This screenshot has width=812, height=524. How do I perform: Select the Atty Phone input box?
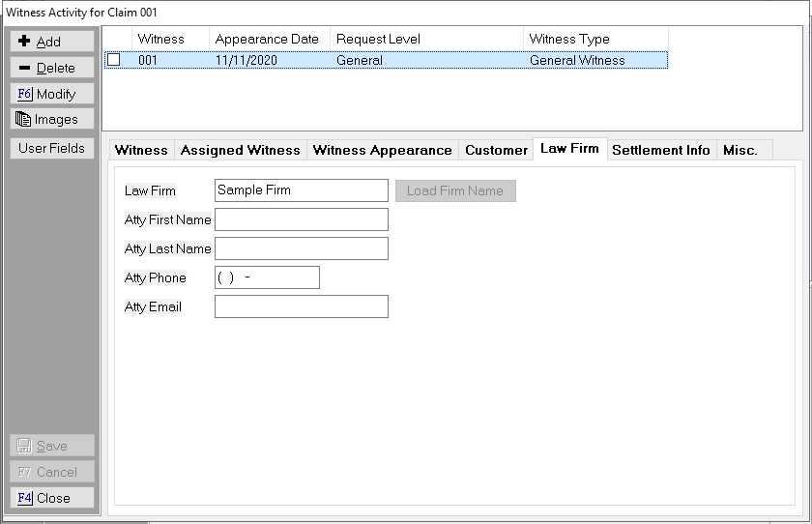pos(267,277)
